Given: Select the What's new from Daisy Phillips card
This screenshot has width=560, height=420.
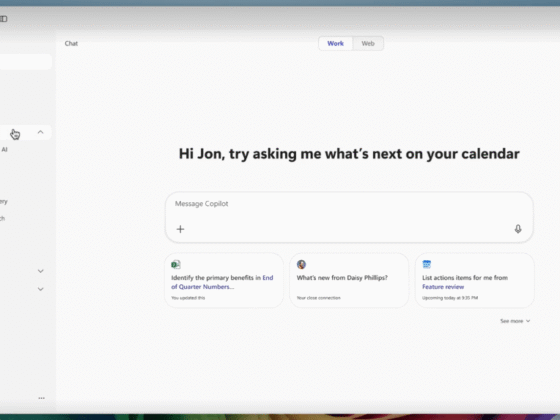Looking at the screenshot, I should click(x=349, y=280).
